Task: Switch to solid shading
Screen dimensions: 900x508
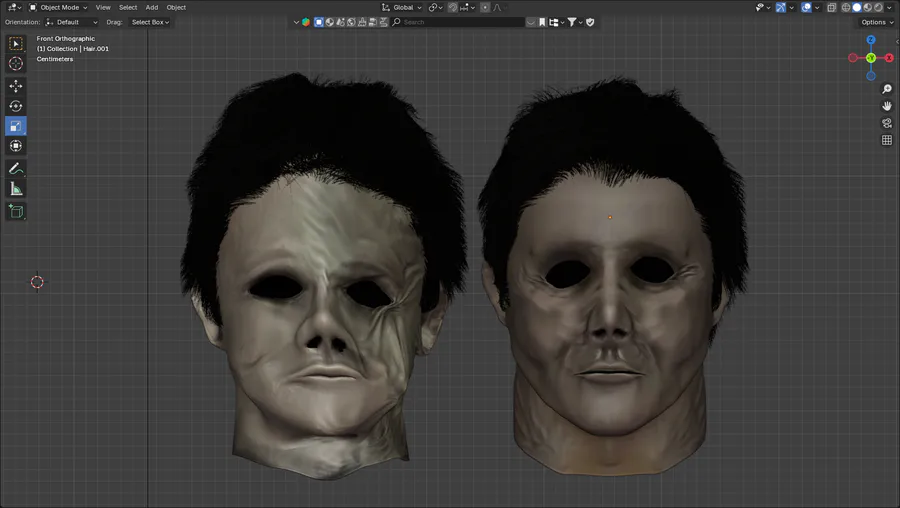Action: point(857,7)
